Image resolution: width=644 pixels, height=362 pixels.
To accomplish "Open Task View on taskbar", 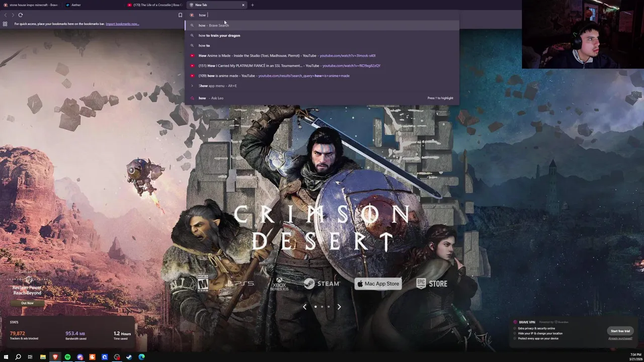I will pyautogui.click(x=30, y=357).
